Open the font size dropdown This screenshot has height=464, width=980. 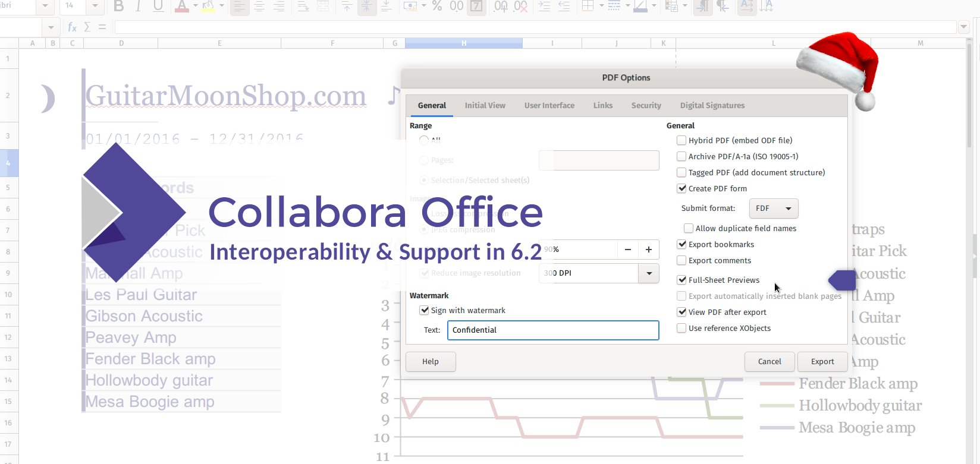[95, 6]
